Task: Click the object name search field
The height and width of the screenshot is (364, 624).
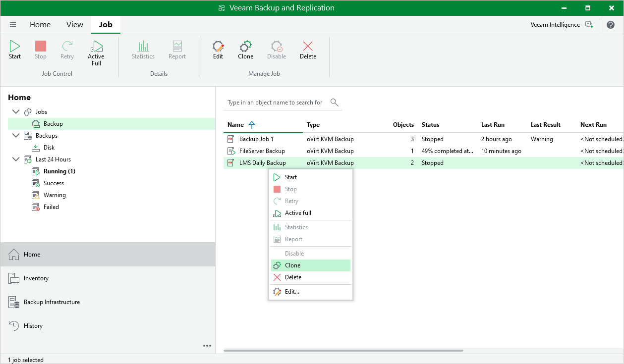Action: pyautogui.click(x=275, y=102)
